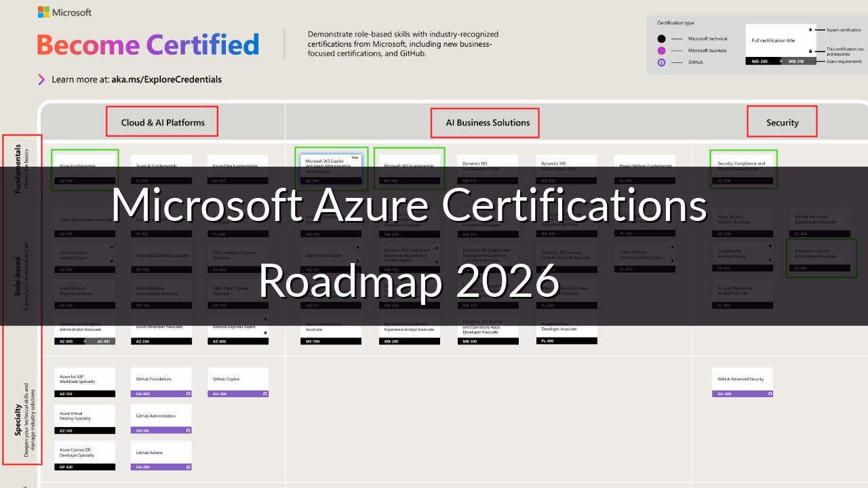The width and height of the screenshot is (868, 488).
Task: Click the MB-500 exam code bar
Action: (488, 342)
